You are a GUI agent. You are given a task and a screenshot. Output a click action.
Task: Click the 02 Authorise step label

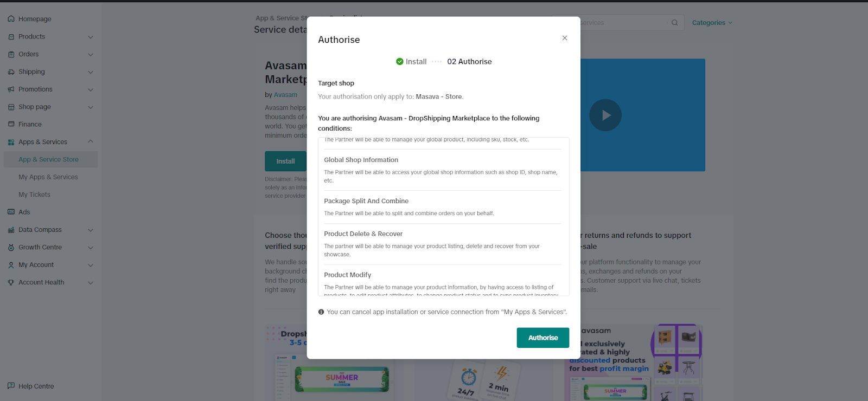pos(469,62)
